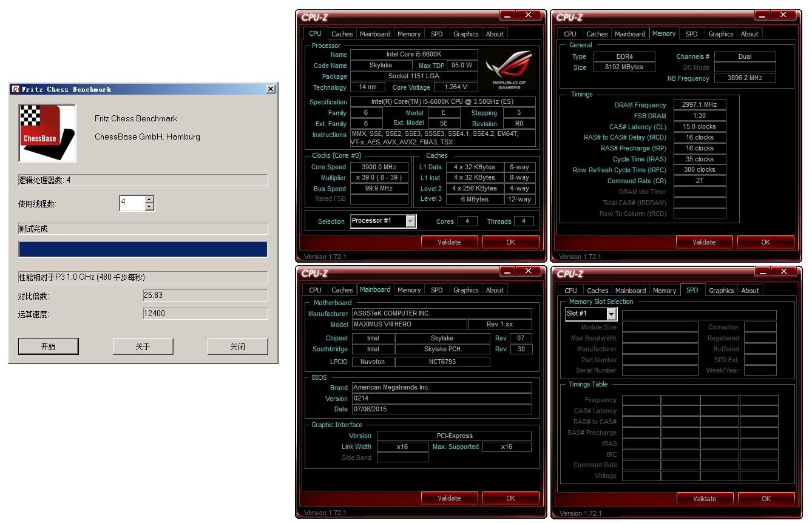Switch to the Caches tab
812x523 pixels.
pos(342,33)
